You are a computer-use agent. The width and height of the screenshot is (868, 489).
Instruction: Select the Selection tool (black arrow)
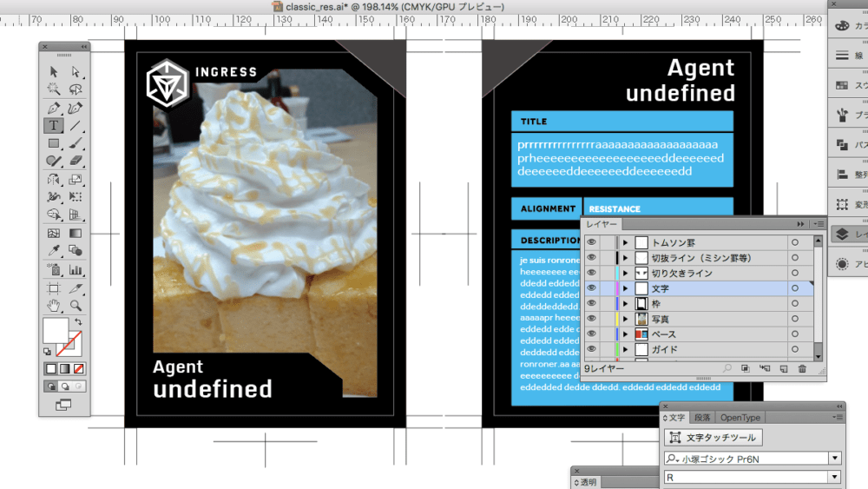point(54,71)
